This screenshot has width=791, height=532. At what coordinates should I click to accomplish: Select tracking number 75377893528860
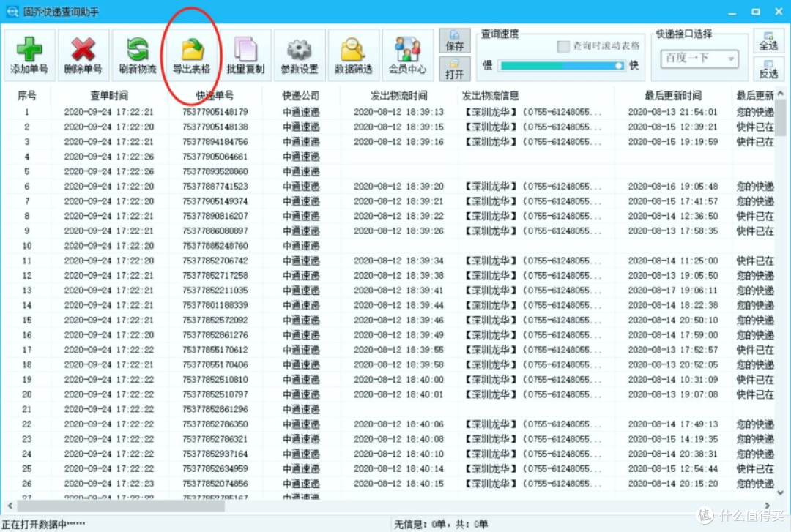pyautogui.click(x=215, y=171)
